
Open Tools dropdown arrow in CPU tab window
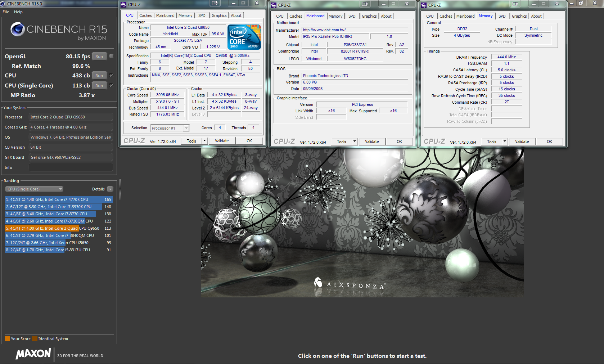(205, 141)
